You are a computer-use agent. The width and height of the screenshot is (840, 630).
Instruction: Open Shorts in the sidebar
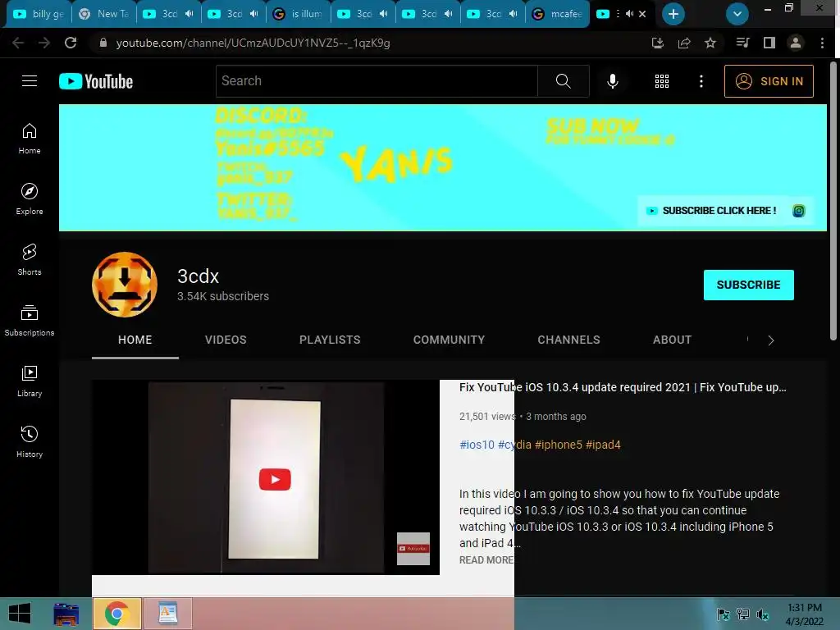(30, 260)
